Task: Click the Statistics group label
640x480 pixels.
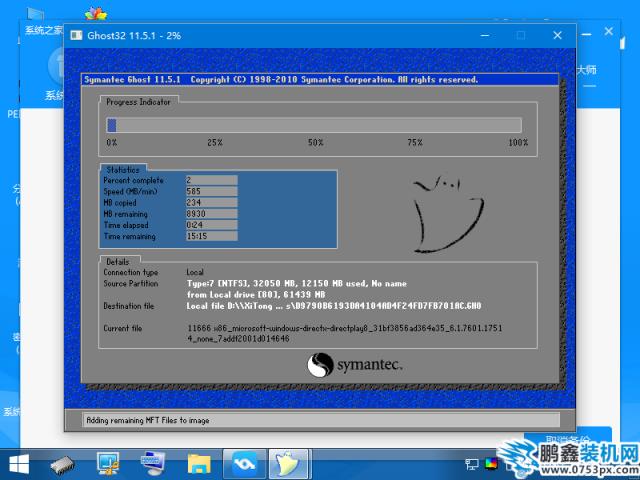Action: (x=123, y=169)
